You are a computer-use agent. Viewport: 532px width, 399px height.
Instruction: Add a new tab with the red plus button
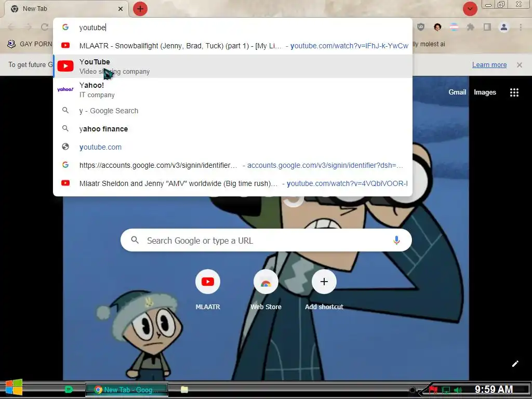click(x=140, y=9)
